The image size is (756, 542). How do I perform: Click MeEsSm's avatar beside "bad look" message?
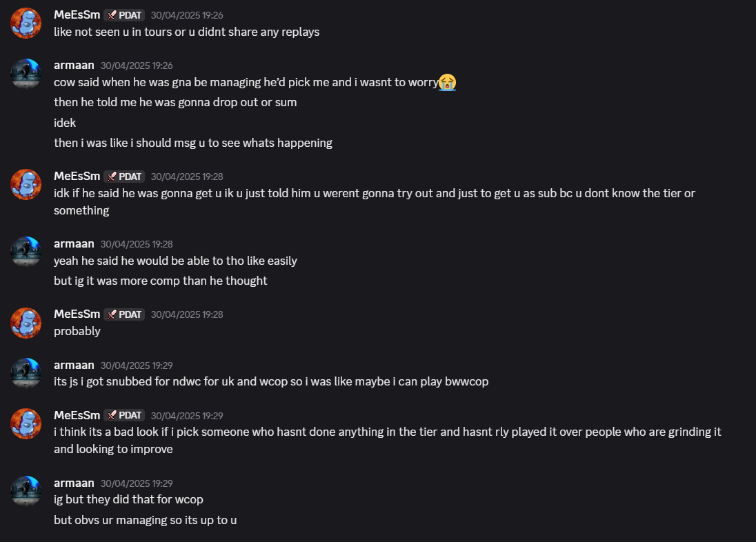pos(26,423)
